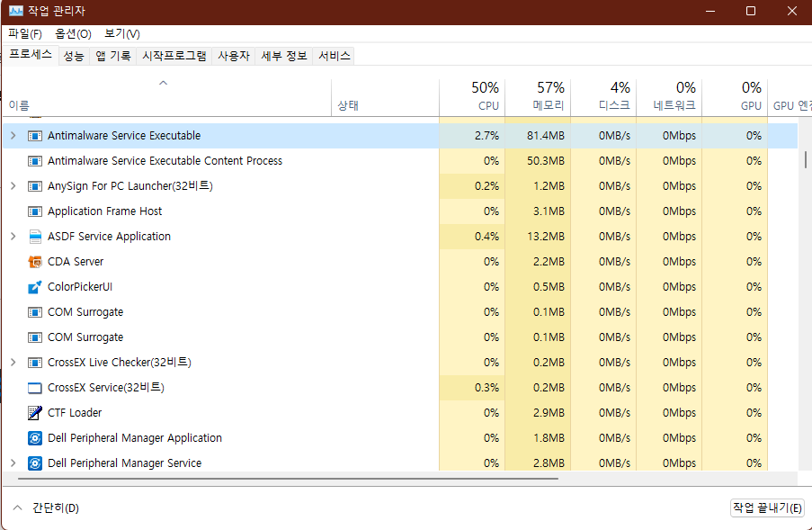Open the 파일 menu
Viewport: 812px width, 530px height.
pos(24,33)
